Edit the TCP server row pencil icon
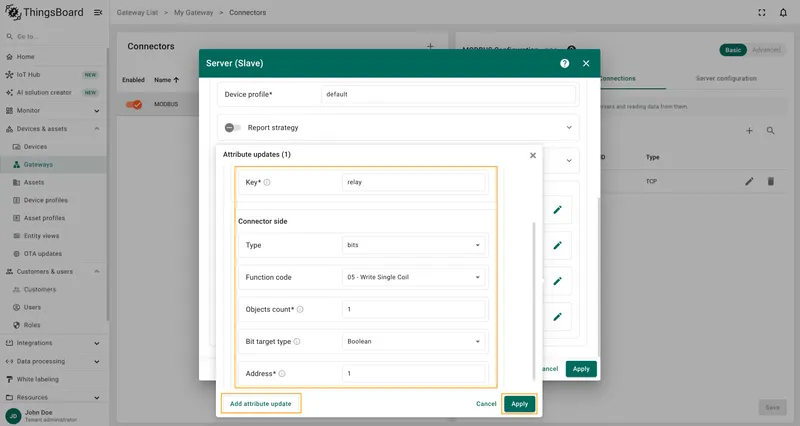This screenshot has height=426, width=800. pos(749,181)
